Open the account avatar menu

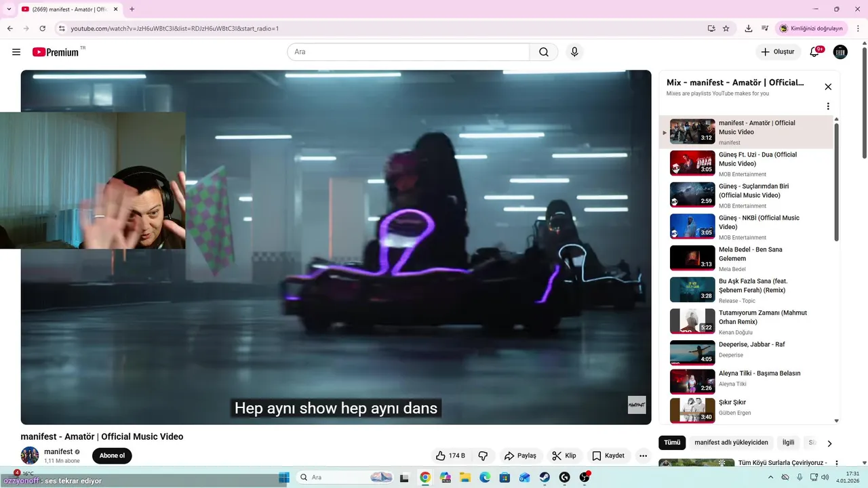[840, 52]
